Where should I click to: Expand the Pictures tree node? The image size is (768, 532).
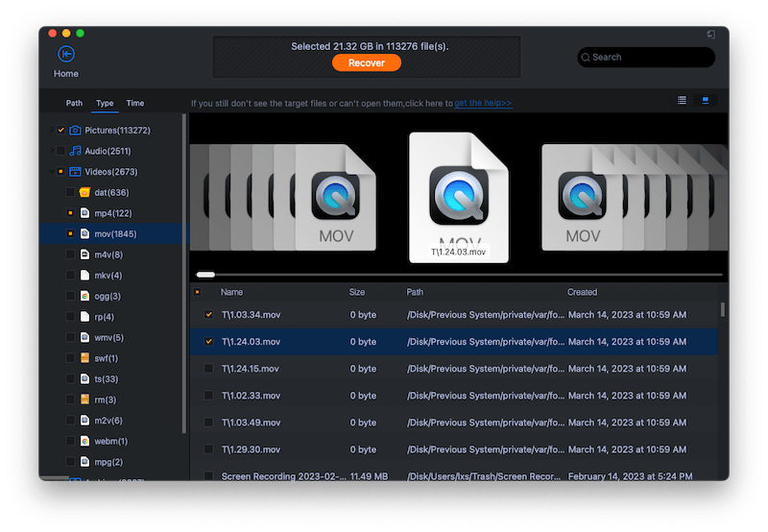(x=52, y=130)
